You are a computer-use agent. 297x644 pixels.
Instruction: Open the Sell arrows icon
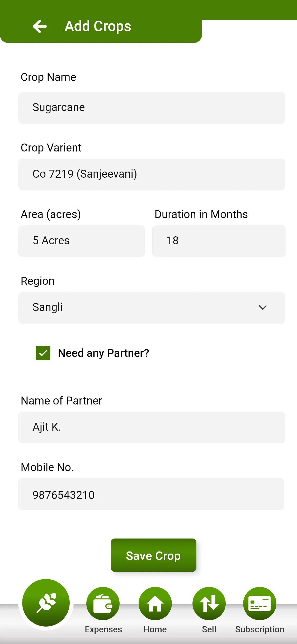click(209, 604)
